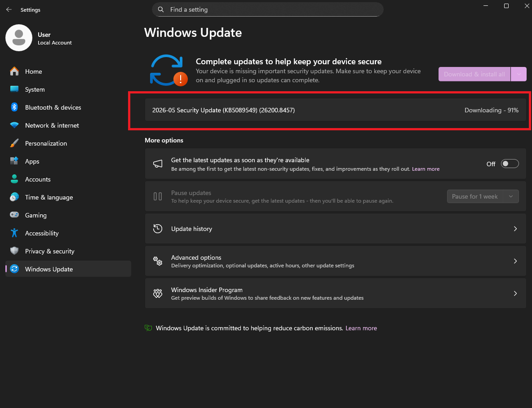Follow Learn more link about carbon emissions
Screen dimensions: 532x408
361,328
